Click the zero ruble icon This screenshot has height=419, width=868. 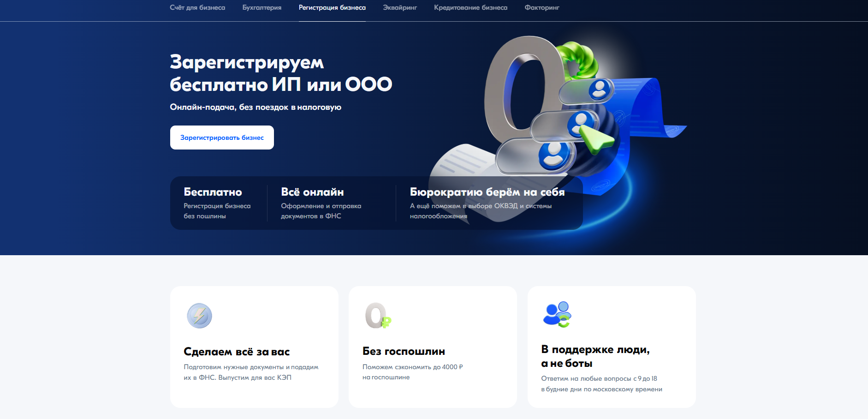point(377,316)
